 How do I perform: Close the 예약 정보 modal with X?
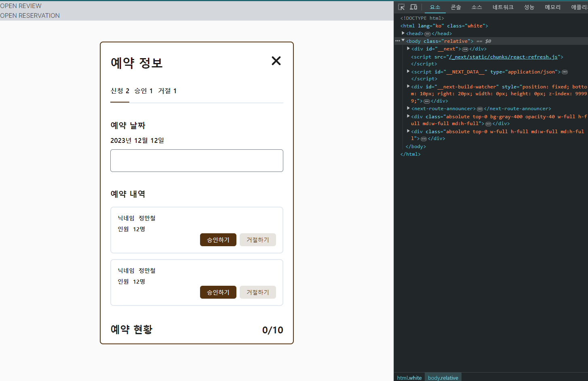276,61
